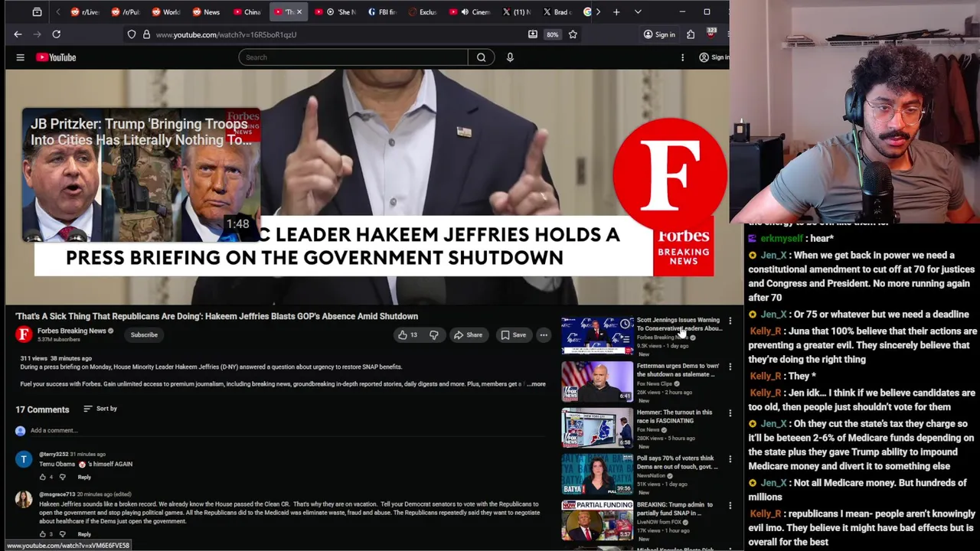Open the @msgrace713 commenter username
The width and height of the screenshot is (980, 551).
click(57, 494)
